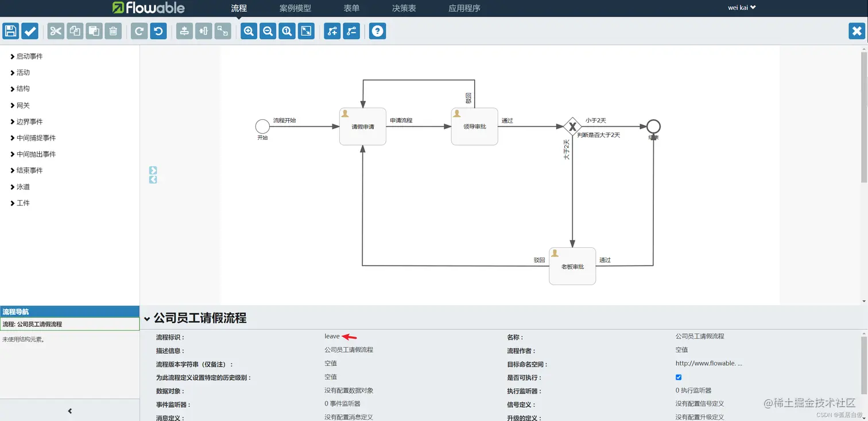Screen dimensions: 868x421
Task: Toggle the right-arrow palette collapse control
Action: click(153, 170)
